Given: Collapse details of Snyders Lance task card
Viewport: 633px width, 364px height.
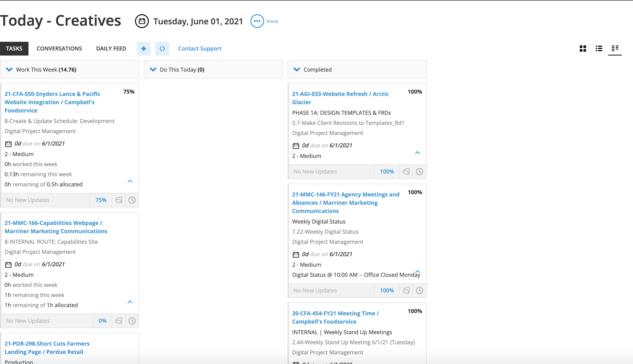Looking at the screenshot, I should pos(130,181).
